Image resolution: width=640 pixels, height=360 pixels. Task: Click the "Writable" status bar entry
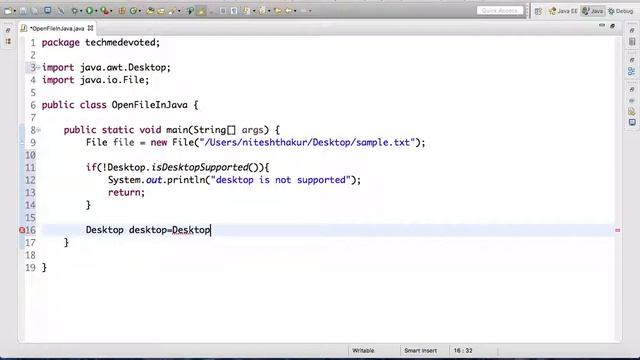[363, 351]
